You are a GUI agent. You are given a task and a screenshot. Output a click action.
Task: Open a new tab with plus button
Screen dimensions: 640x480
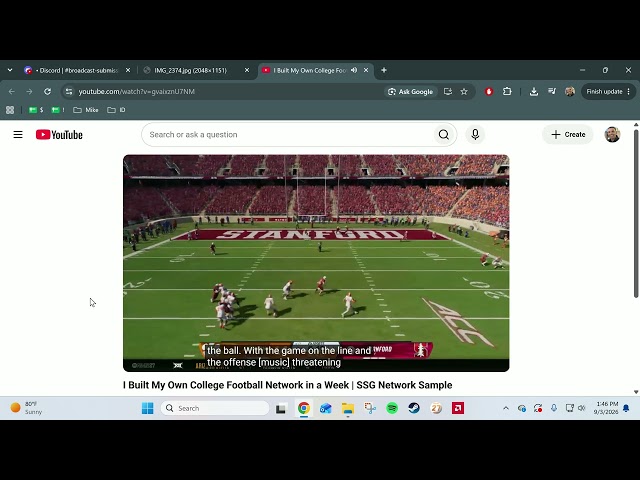[384, 70]
